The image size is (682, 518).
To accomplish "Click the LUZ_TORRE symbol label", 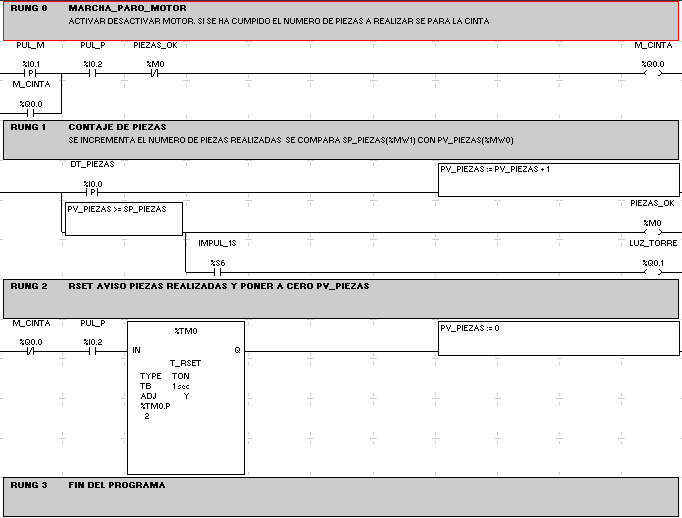I will tap(653, 243).
